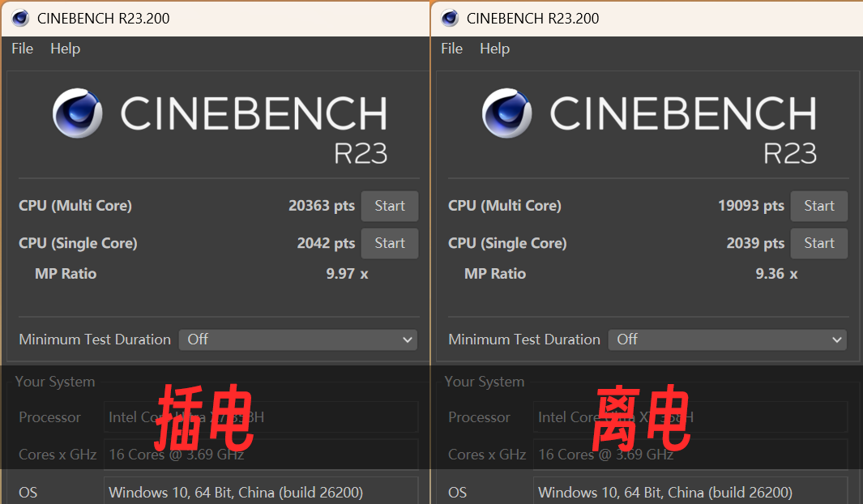This screenshot has width=863, height=504.
Task: Click Cinebench icon in left window title bar
Action: (x=20, y=18)
